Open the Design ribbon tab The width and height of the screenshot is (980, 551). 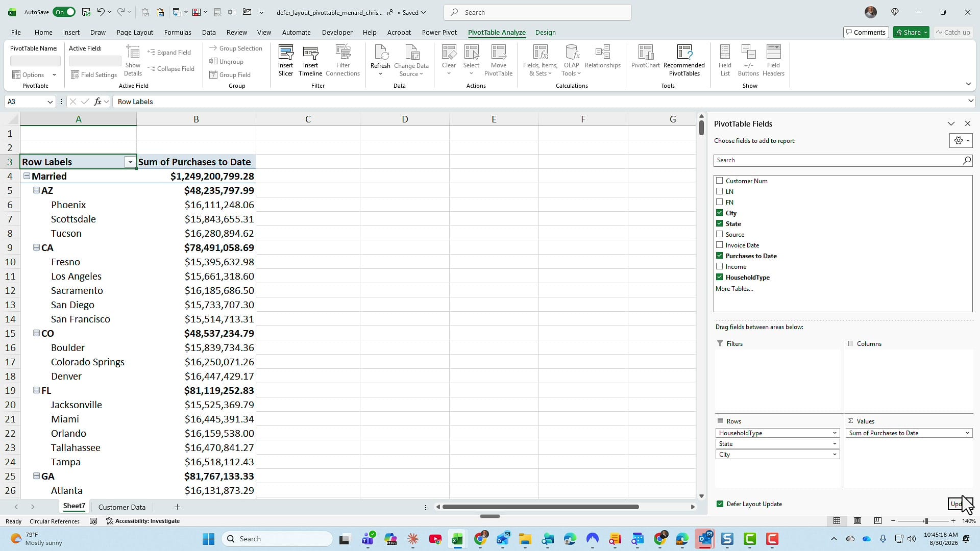[545, 32]
